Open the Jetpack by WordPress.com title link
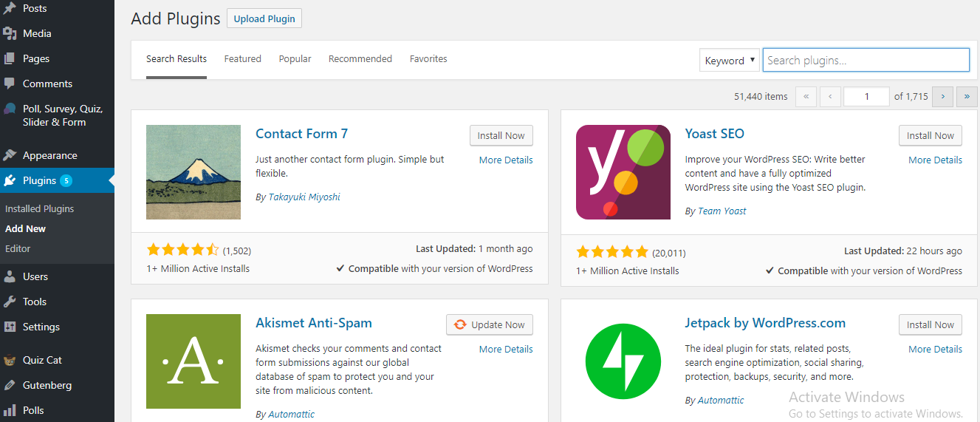Image resolution: width=980 pixels, height=422 pixels. click(x=765, y=323)
